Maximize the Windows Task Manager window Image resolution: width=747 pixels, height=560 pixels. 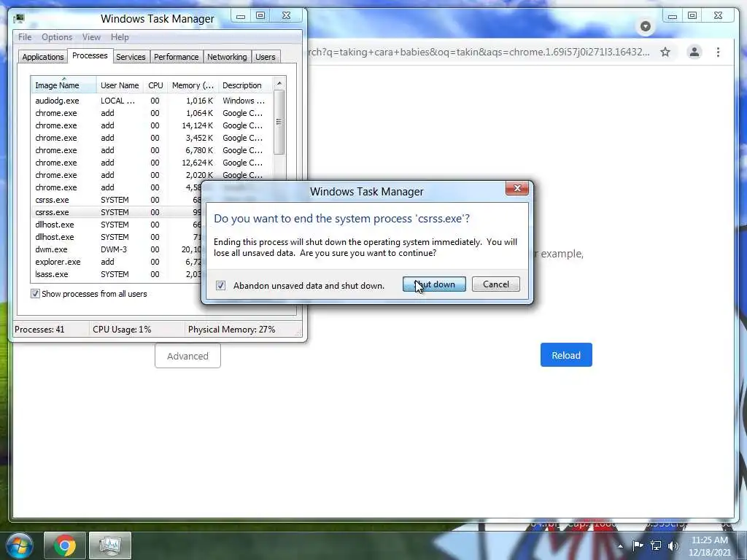click(x=260, y=16)
